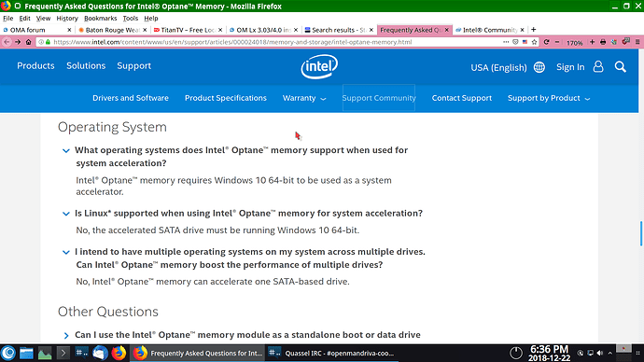Click the Sign In user profile icon
This screenshot has height=362, width=644.
[598, 67]
